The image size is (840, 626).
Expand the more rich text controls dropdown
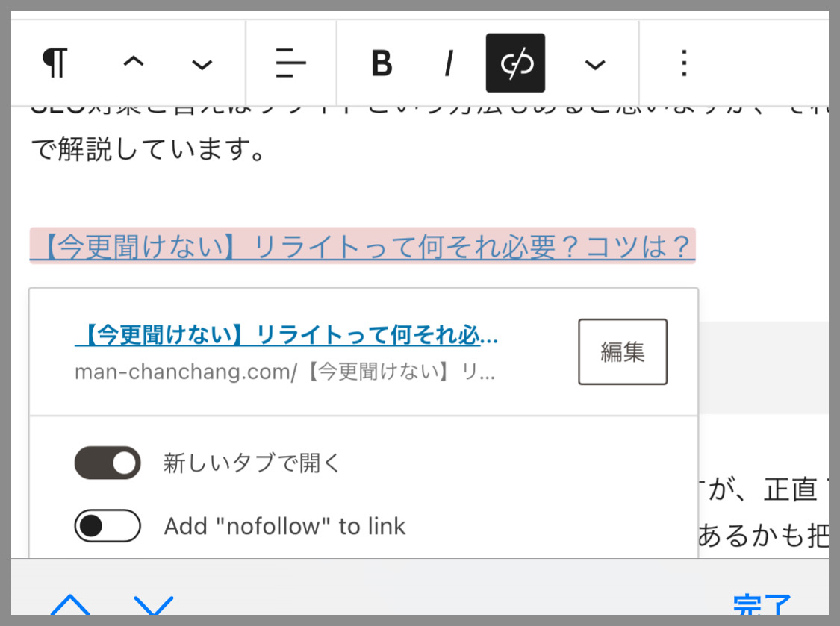coord(594,65)
